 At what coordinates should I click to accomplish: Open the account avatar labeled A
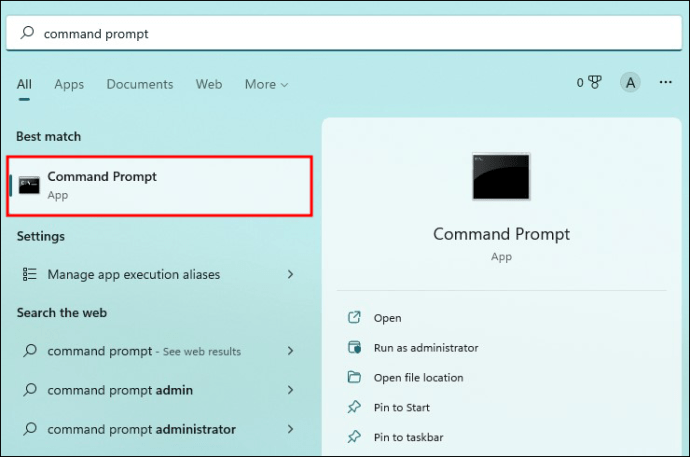(x=630, y=82)
